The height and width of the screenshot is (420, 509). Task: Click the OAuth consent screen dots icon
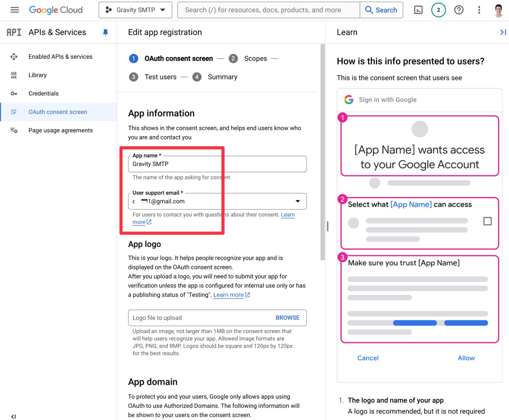[x=14, y=112]
